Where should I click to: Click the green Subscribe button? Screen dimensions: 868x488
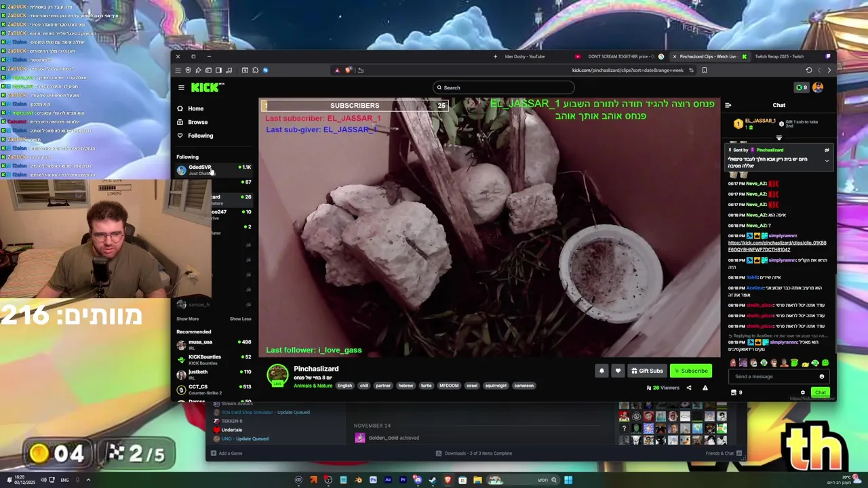pos(690,371)
